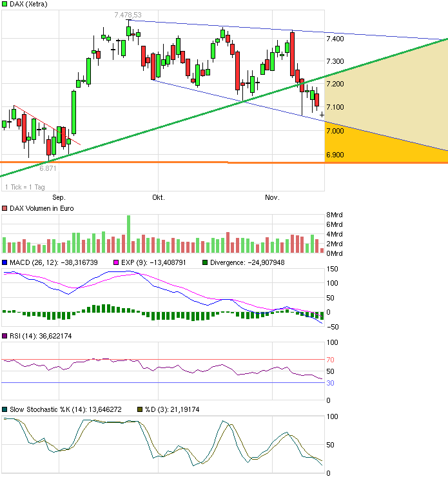Click the 7.400 price axis label
Viewport: 448px width, 479px height.
coord(335,39)
